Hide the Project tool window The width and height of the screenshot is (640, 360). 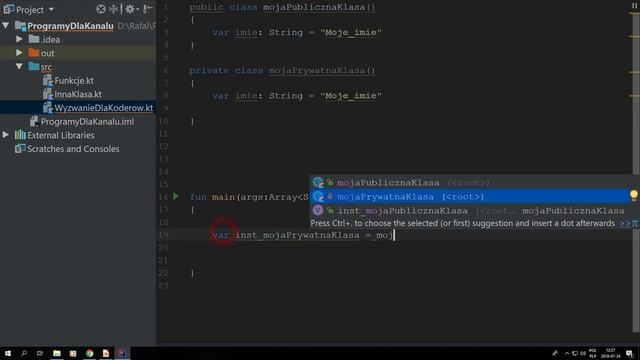tap(148, 9)
